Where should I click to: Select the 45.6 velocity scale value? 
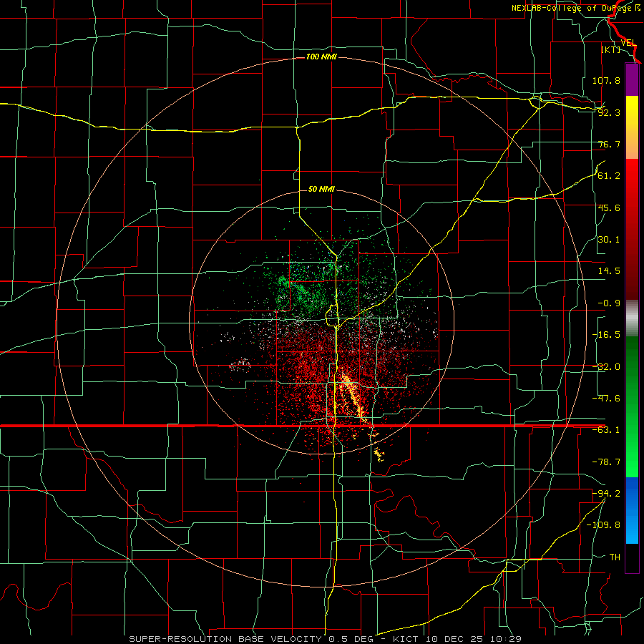point(609,208)
